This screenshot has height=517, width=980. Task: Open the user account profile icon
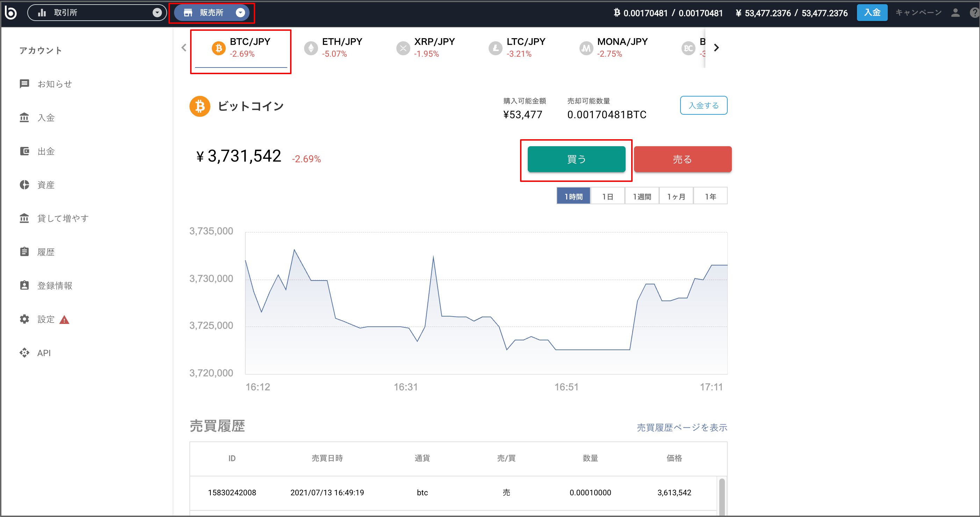(955, 13)
